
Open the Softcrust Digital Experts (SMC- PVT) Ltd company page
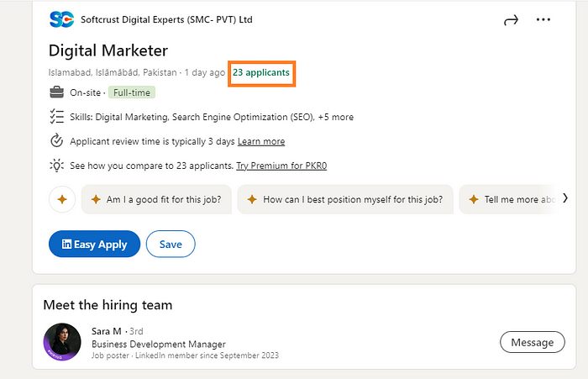[x=166, y=19]
